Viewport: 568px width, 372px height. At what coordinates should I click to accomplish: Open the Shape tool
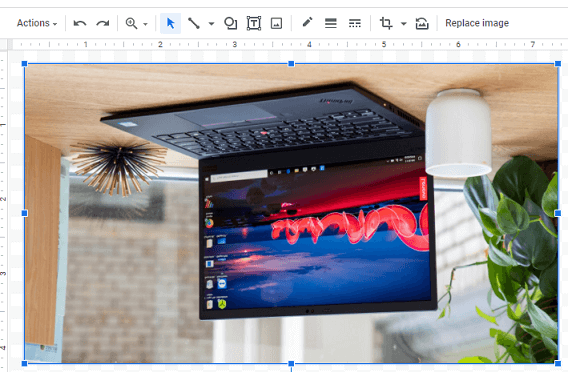[230, 23]
